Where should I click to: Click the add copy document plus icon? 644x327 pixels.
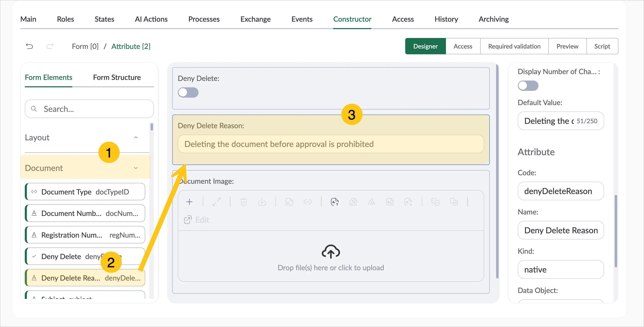(436, 202)
